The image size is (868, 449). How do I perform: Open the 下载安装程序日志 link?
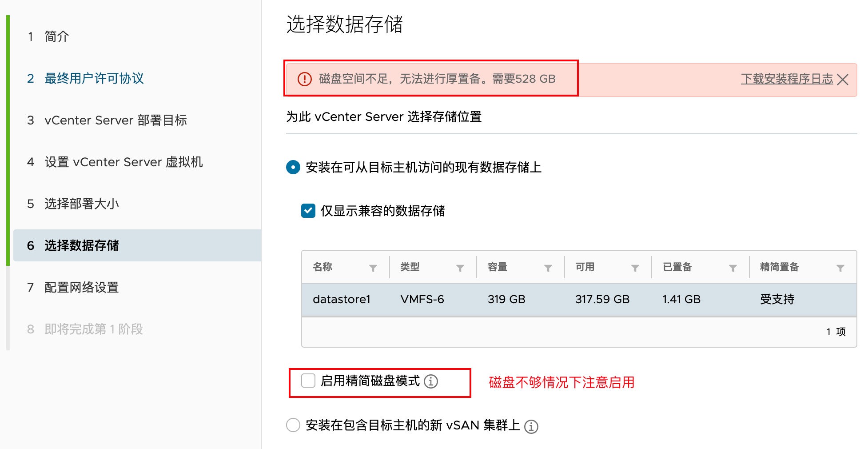point(787,79)
